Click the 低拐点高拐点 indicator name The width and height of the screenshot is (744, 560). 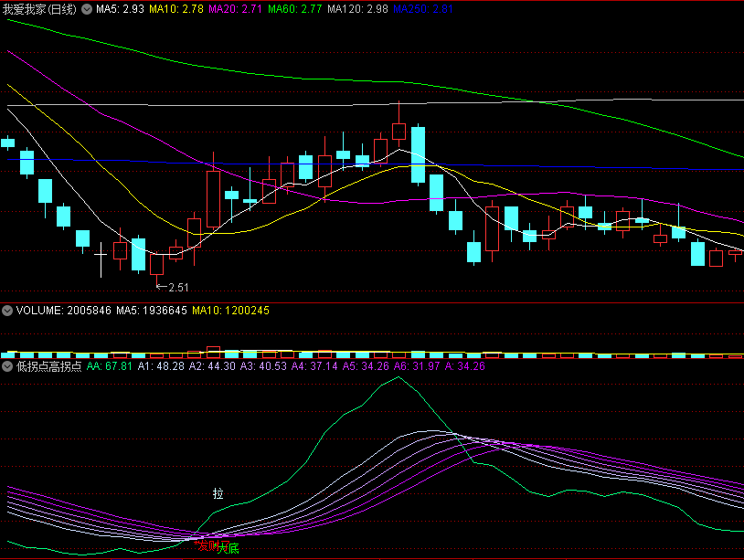48,366
